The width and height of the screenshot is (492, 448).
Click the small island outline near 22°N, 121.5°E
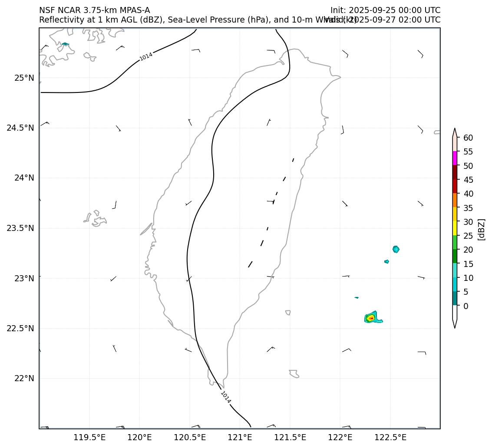294,373
